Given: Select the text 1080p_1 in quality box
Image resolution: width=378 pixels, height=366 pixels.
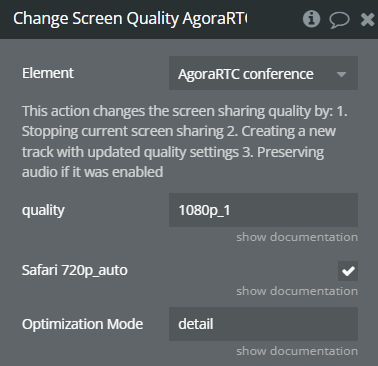Looking at the screenshot, I should click(x=204, y=210).
